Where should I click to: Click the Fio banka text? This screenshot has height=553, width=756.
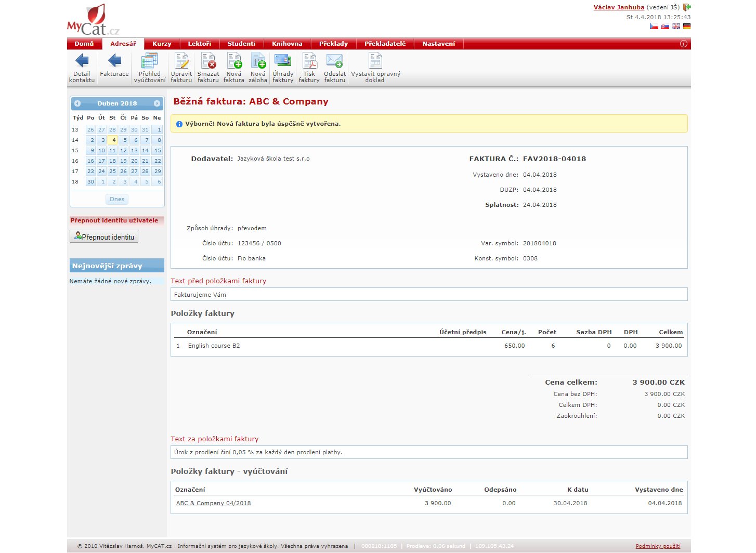tap(252, 258)
